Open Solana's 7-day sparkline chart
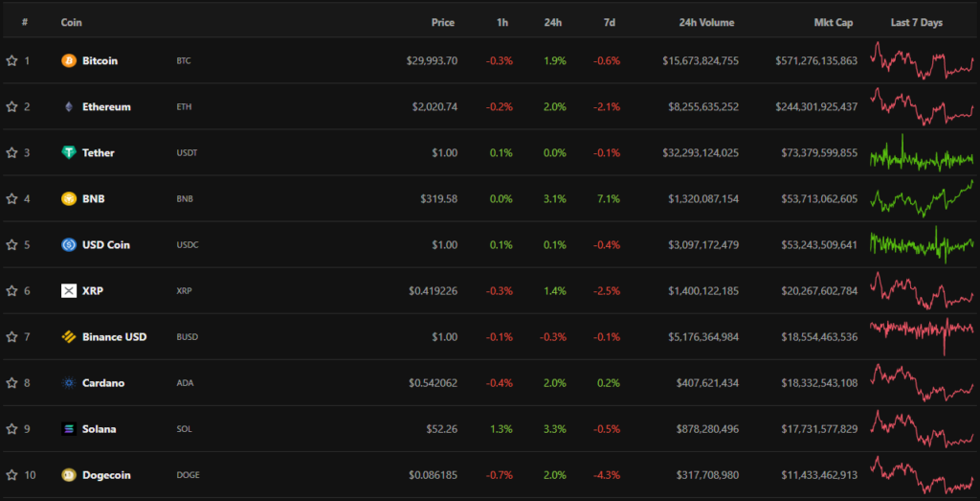 click(x=922, y=429)
